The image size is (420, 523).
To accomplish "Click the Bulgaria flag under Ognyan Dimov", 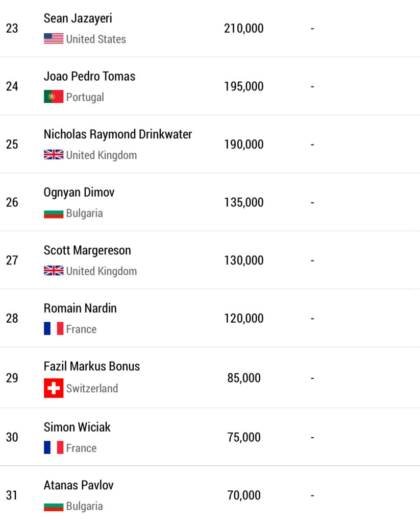I will (54, 213).
